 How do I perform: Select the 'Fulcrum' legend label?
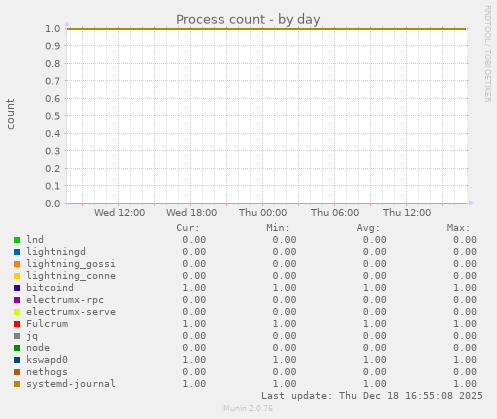point(47,324)
